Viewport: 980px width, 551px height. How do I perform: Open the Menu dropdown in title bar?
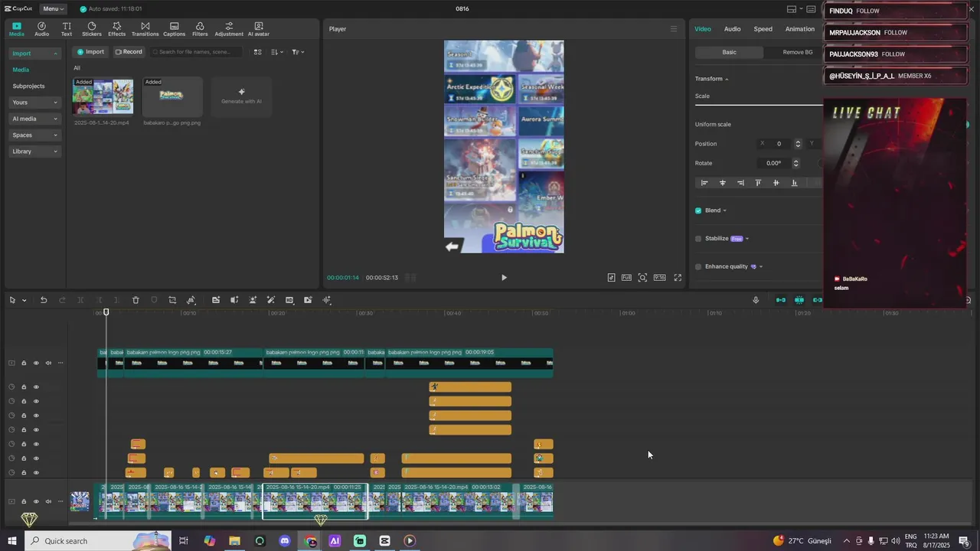pos(52,9)
